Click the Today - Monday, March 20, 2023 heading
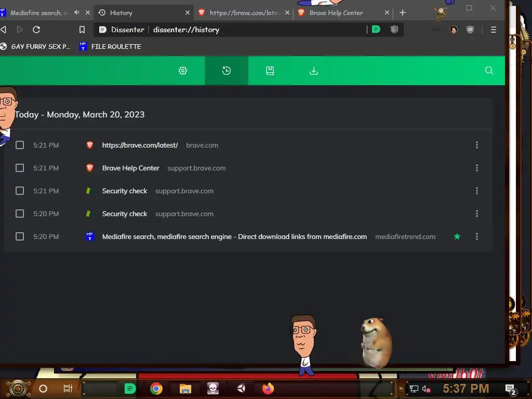This screenshot has width=532, height=399. pyautogui.click(x=79, y=115)
